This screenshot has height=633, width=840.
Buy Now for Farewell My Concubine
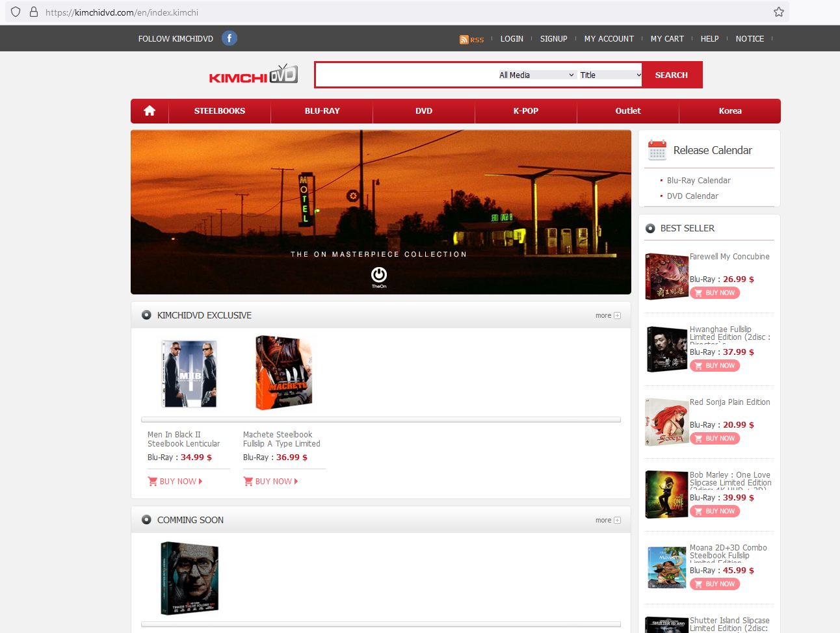715,293
